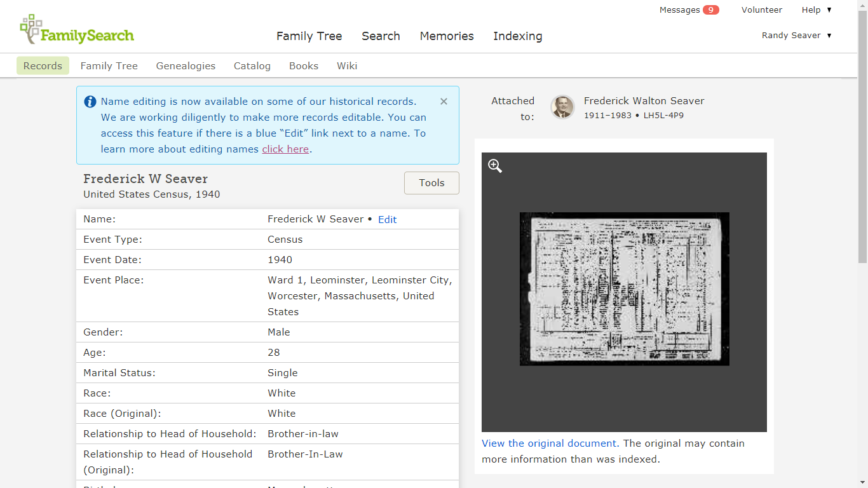Open the Indexing section
This screenshot has width=868, height=488.
[x=517, y=36]
